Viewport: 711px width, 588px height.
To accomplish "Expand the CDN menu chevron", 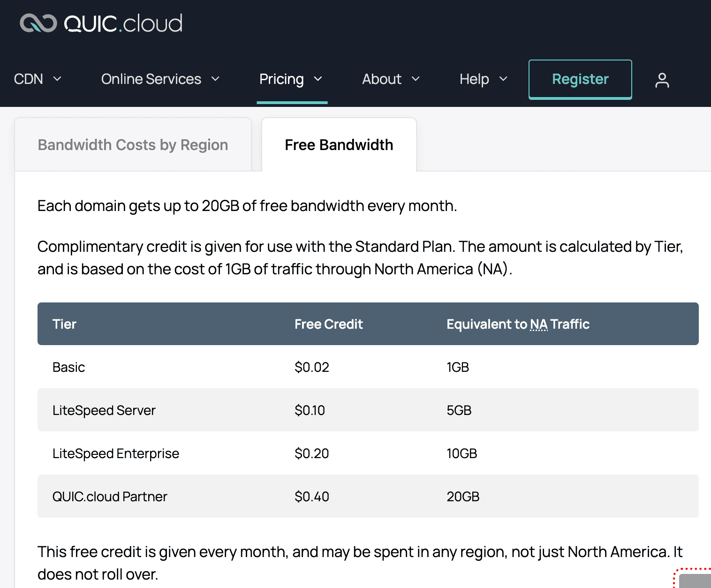I will click(57, 79).
